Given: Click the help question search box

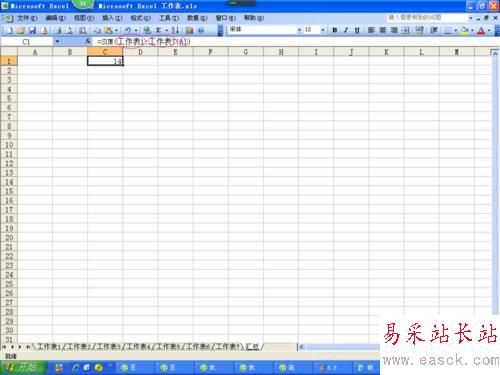Looking at the screenshot, I should tap(427, 17).
